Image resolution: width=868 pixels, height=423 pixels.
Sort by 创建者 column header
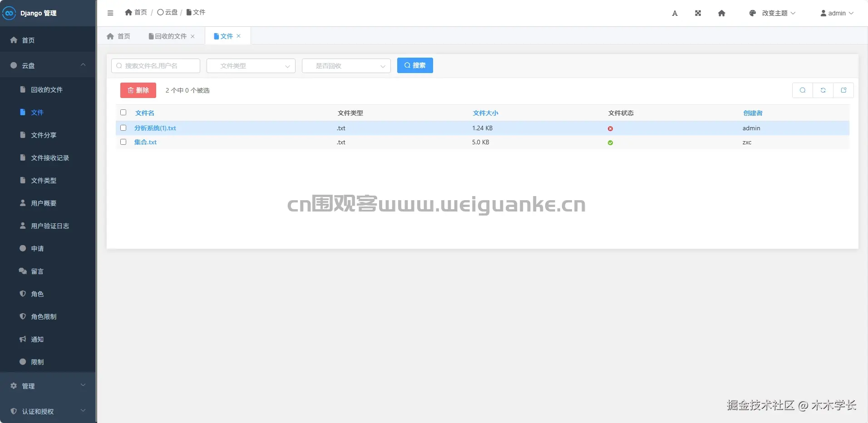click(753, 113)
